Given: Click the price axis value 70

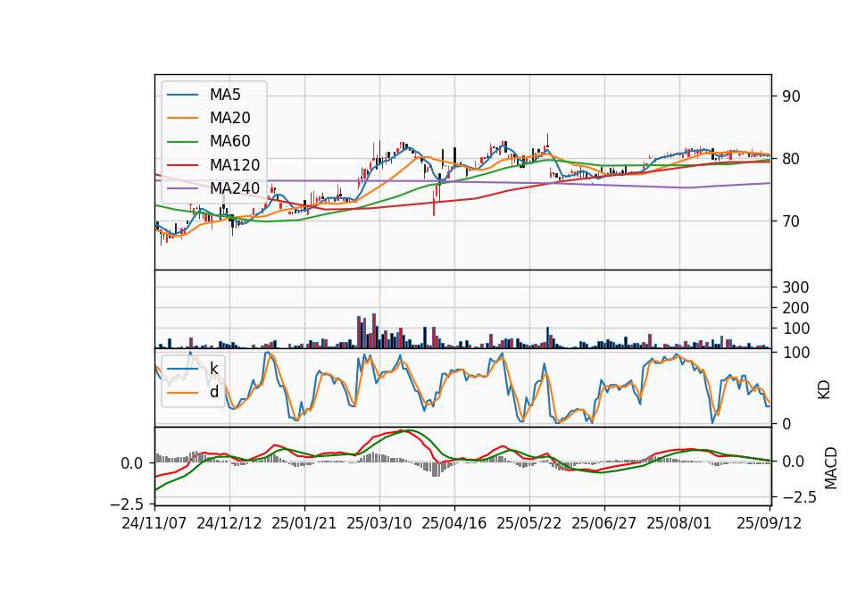Looking at the screenshot, I should 791,221.
